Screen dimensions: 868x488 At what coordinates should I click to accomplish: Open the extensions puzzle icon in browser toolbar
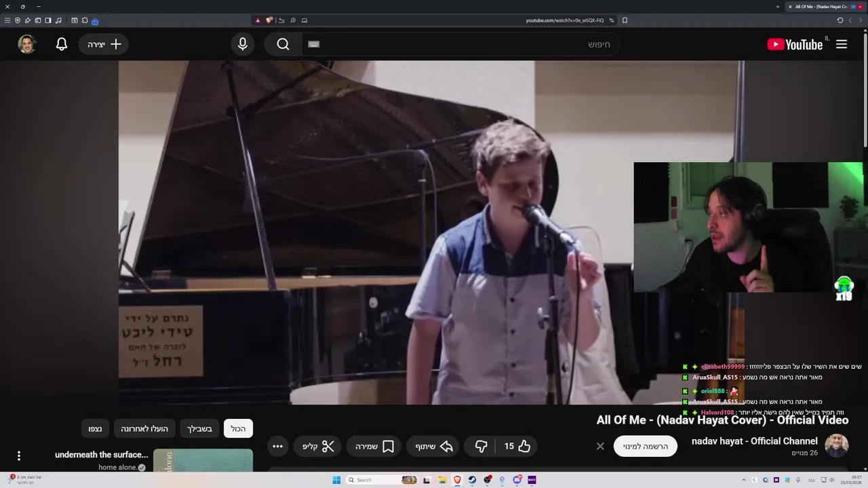click(x=85, y=20)
